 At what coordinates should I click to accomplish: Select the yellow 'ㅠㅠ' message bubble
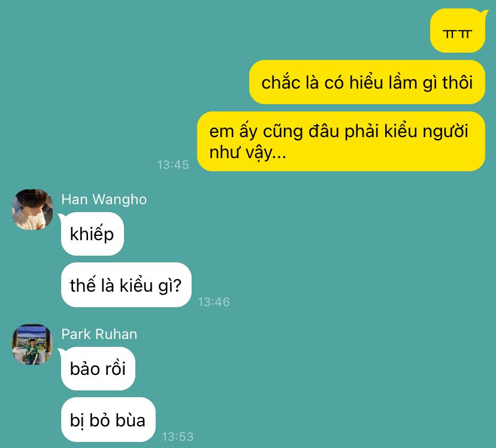(458, 31)
